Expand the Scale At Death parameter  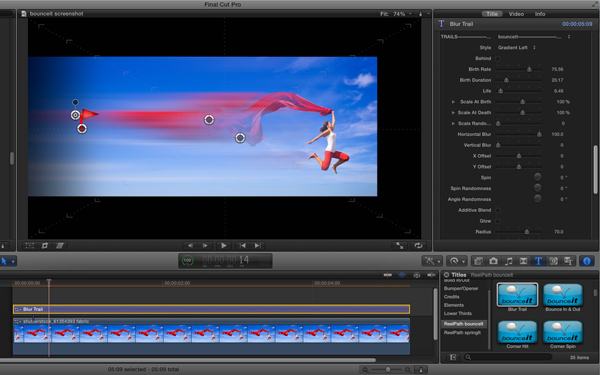[x=453, y=112]
